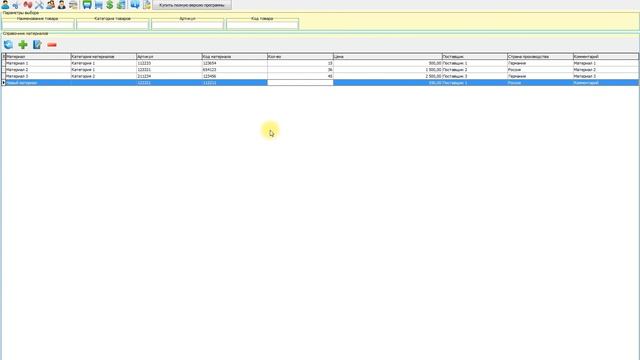The height and width of the screenshot is (360, 640).
Task: Sort by 'Категория материалов' column header
Action: (104, 56)
